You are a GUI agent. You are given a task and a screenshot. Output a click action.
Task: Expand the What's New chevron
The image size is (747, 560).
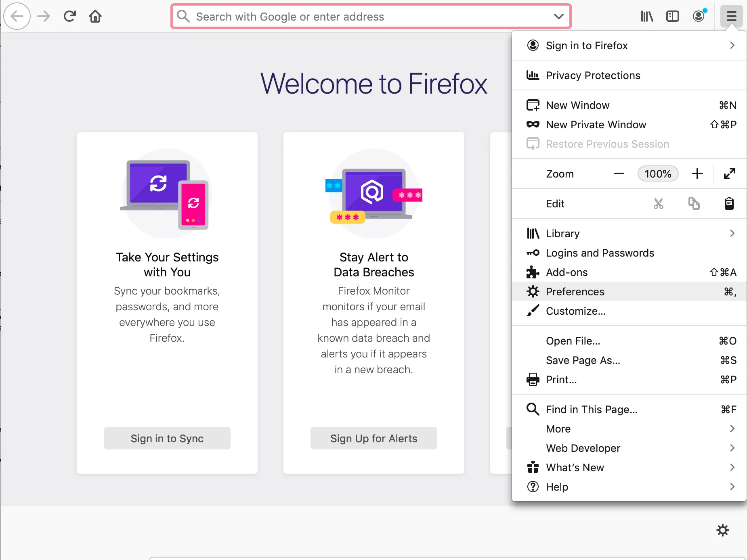(732, 468)
